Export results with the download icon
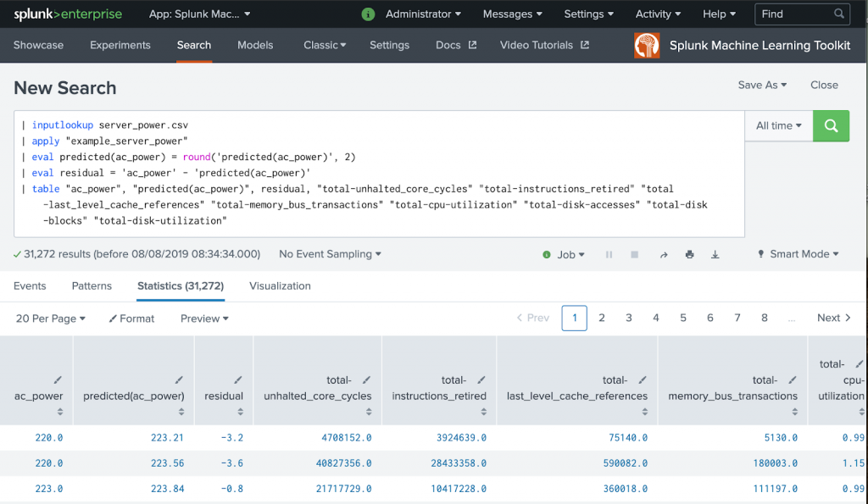 pyautogui.click(x=715, y=254)
